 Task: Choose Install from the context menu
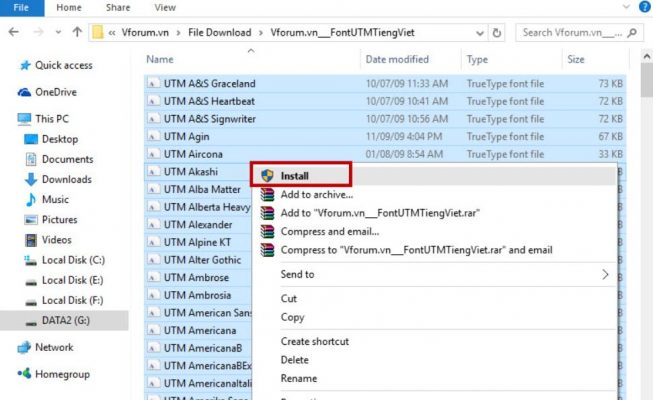click(434, 176)
